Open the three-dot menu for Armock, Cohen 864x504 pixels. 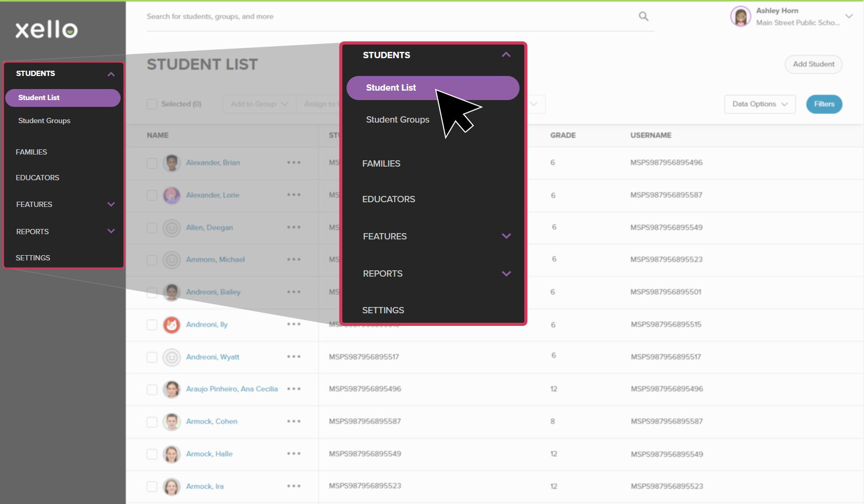(294, 421)
